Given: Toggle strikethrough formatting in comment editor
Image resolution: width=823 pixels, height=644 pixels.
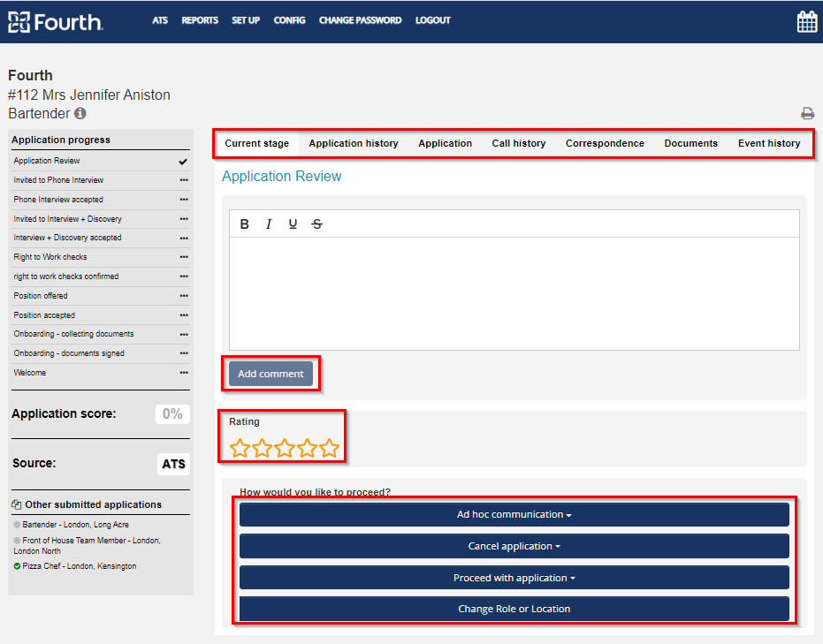Looking at the screenshot, I should [x=317, y=224].
